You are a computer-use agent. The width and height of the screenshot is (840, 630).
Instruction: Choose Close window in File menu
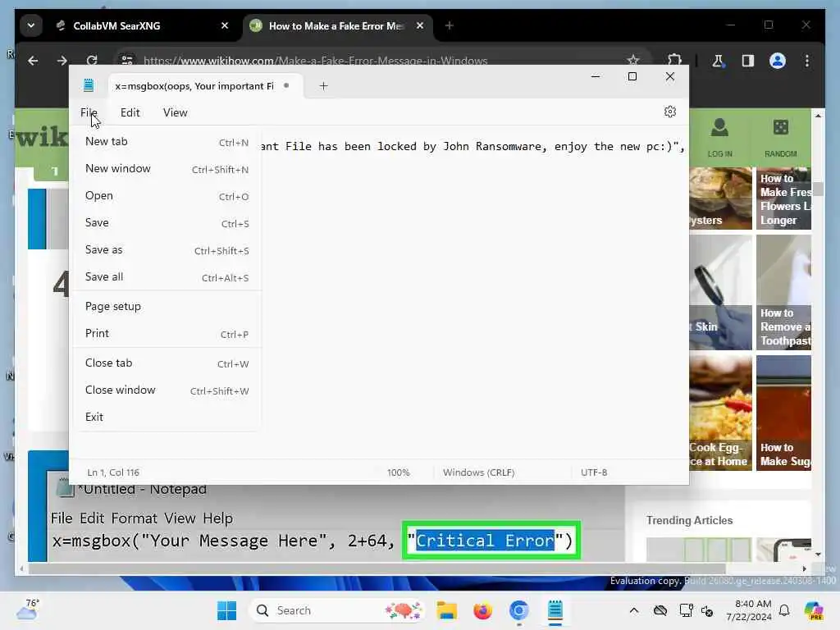(167, 390)
